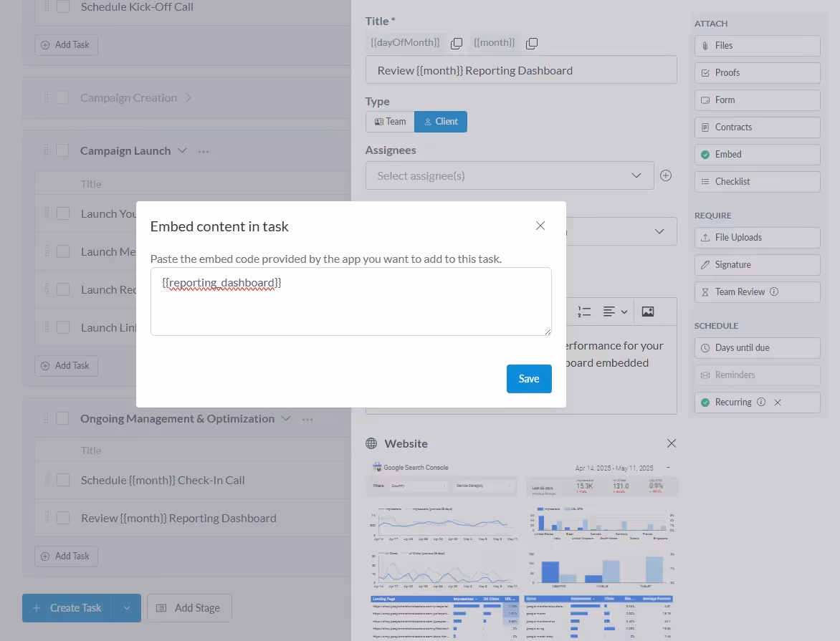
Task: Show Team Review info tooltip icon
Action: click(774, 291)
